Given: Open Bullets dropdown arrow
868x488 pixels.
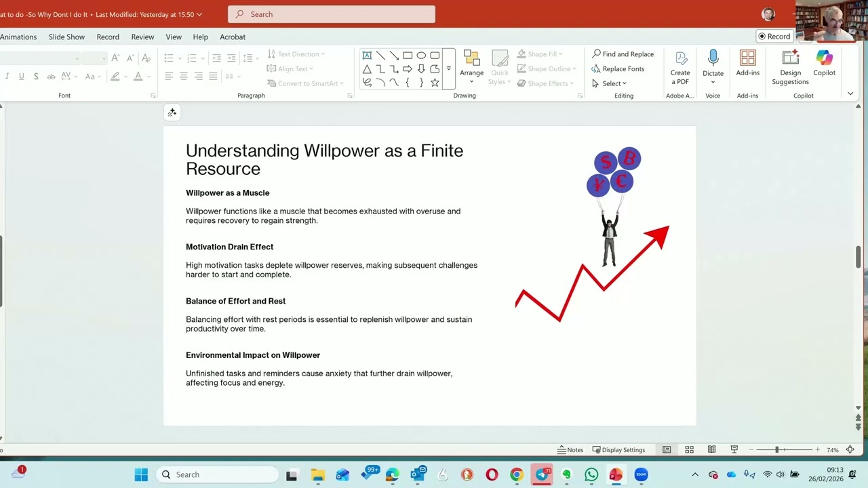Looking at the screenshot, I should pos(179,58).
